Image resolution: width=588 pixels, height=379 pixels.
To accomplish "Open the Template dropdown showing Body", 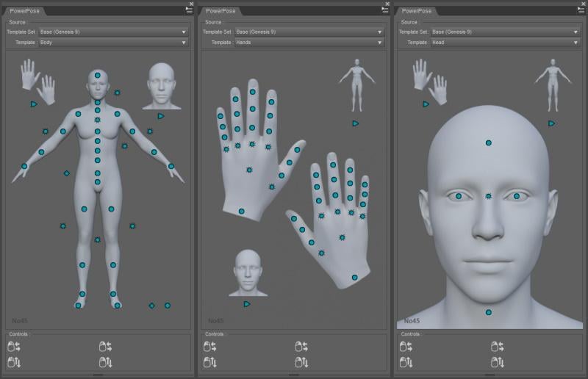I will tap(112, 43).
